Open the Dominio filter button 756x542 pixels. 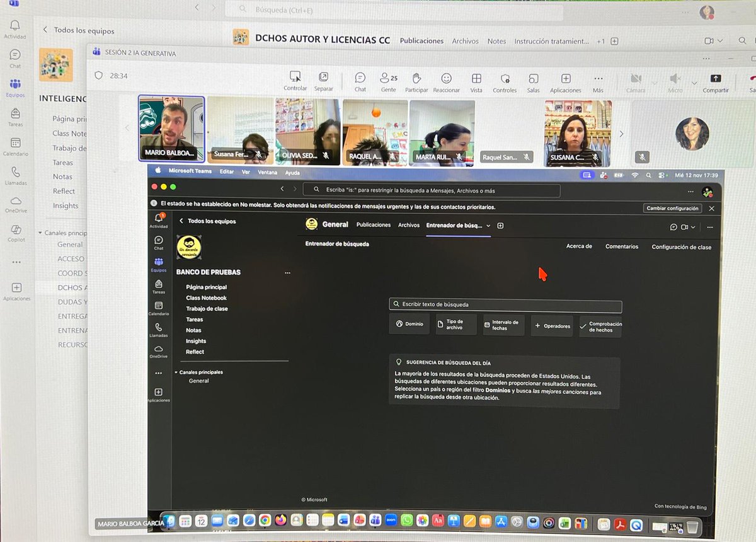pyautogui.click(x=409, y=324)
